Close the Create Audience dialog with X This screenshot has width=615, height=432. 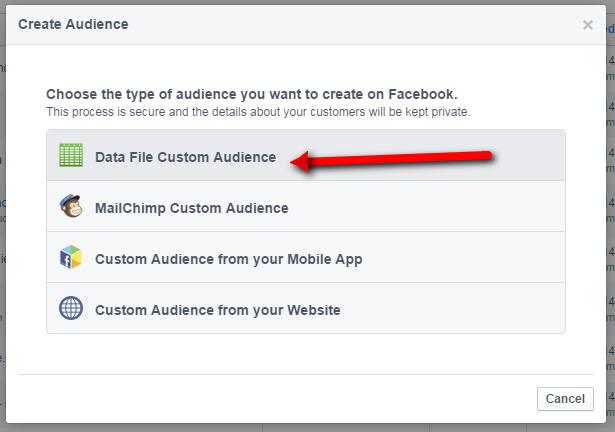pyautogui.click(x=588, y=25)
